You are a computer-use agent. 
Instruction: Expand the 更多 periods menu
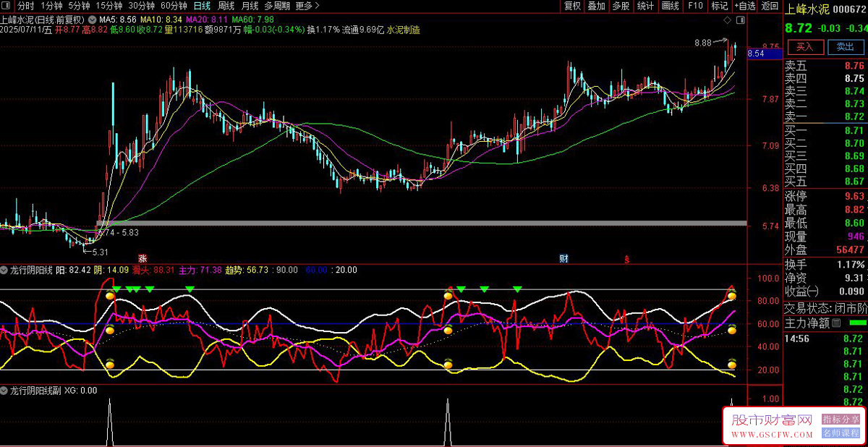307,6
